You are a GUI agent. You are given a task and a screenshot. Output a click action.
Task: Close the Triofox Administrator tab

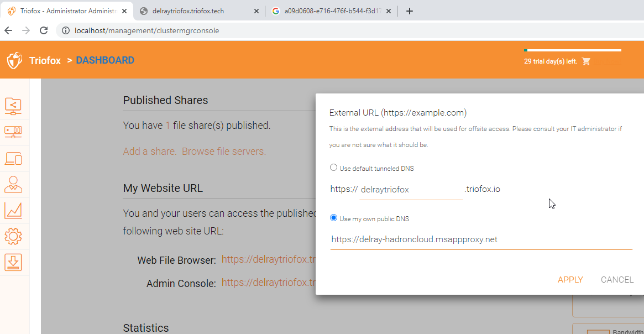coord(124,11)
